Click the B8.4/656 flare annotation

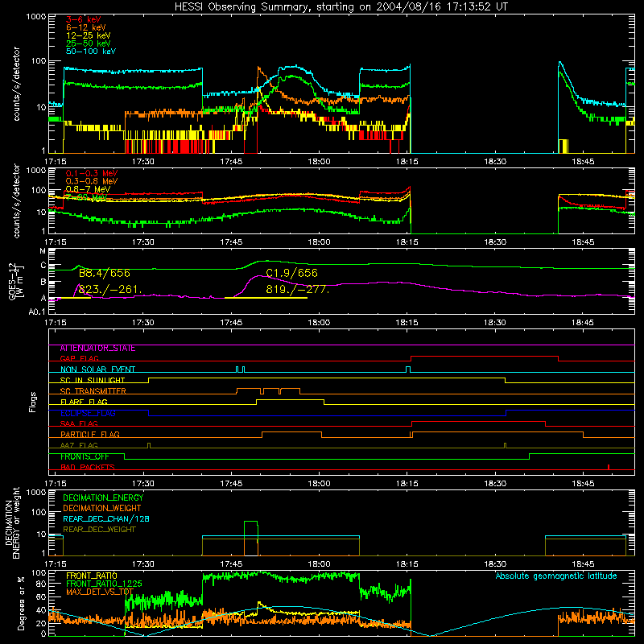click(x=105, y=274)
